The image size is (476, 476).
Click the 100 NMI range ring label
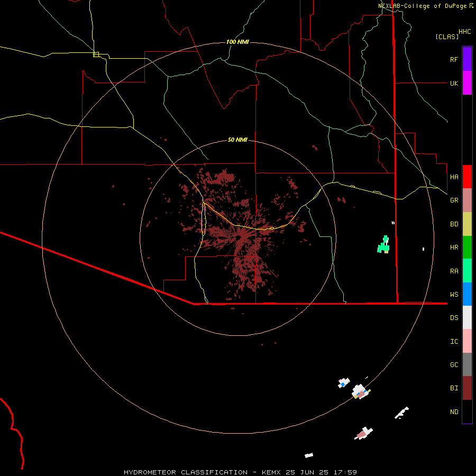(x=237, y=42)
